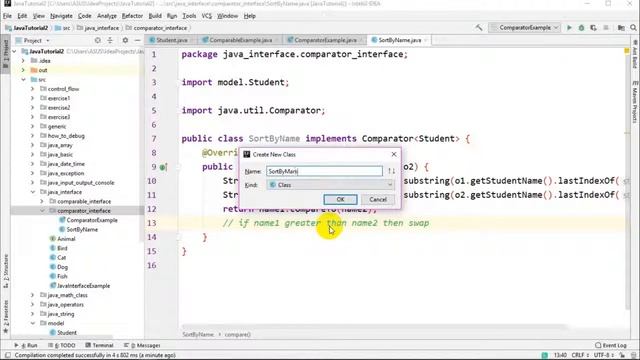This screenshot has width=640, height=360.
Task: Open the Event Log
Action: [x=611, y=345]
